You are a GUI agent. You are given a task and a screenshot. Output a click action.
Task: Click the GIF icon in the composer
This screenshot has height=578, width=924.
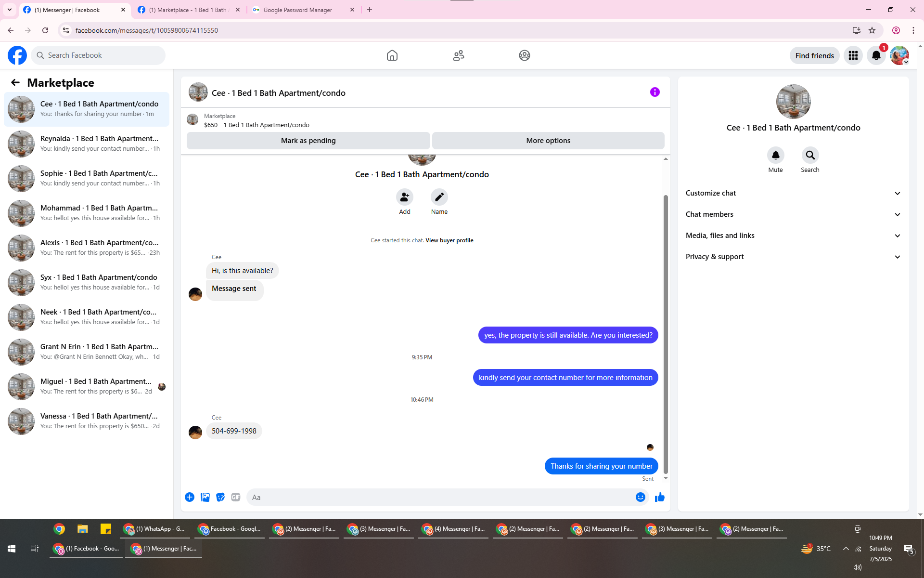point(235,497)
